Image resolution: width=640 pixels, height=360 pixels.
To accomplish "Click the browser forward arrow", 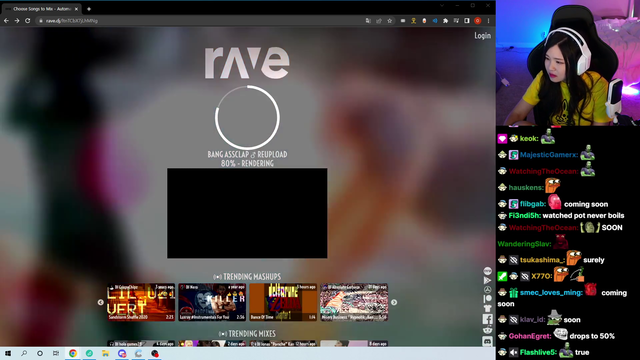I will (17, 21).
